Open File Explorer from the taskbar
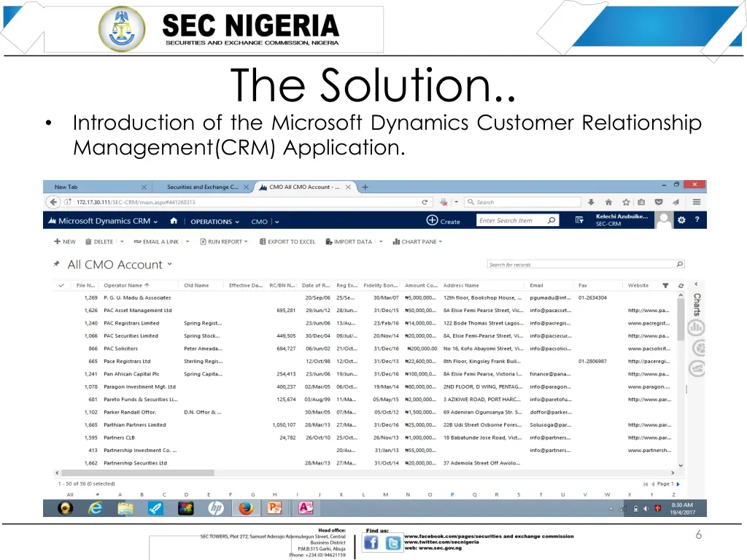 coord(125,508)
